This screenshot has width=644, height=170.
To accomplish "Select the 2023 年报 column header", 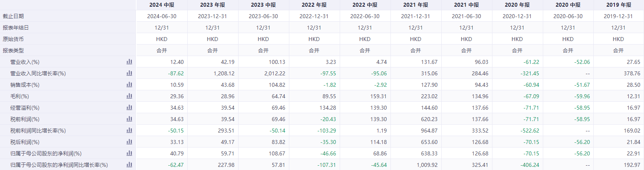I will point(213,5).
